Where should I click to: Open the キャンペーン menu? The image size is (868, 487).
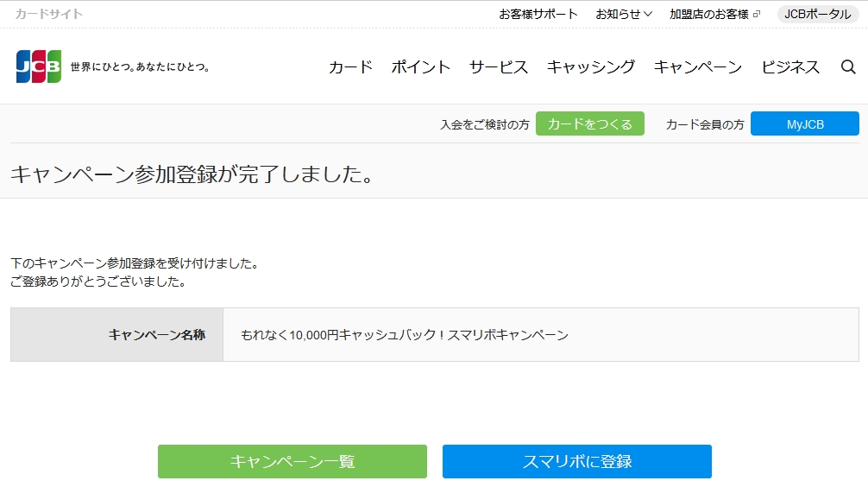click(x=698, y=67)
